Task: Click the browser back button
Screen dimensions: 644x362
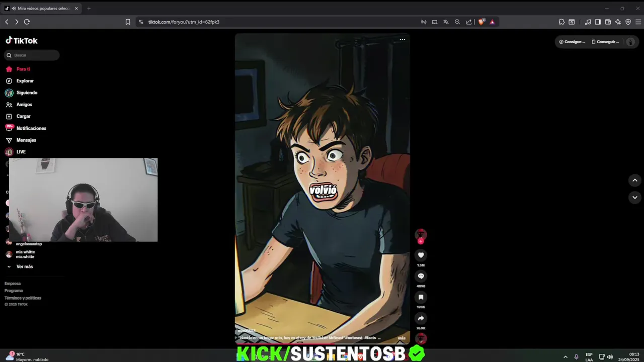Action: 7,22
